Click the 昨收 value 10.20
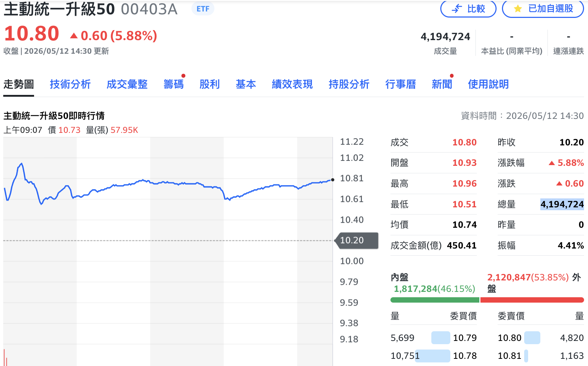This screenshot has width=588, height=366. pos(572,143)
